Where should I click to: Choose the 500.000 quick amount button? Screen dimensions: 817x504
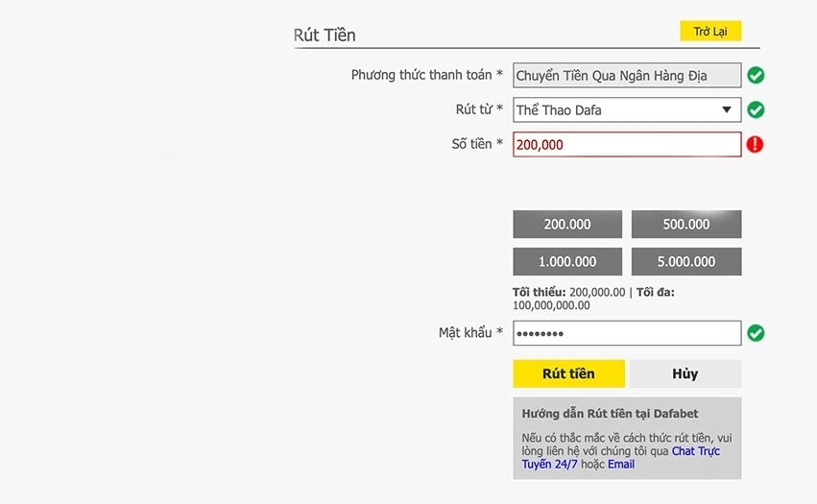click(686, 224)
